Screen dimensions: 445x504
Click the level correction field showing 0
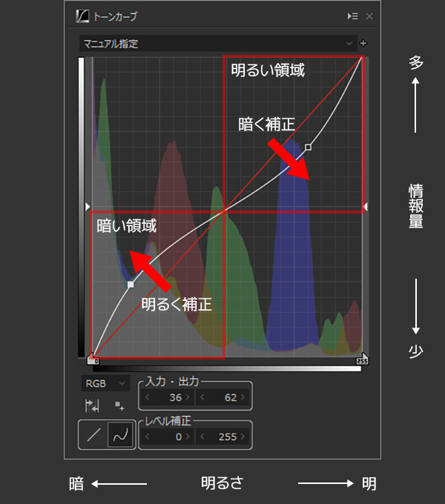[168, 437]
